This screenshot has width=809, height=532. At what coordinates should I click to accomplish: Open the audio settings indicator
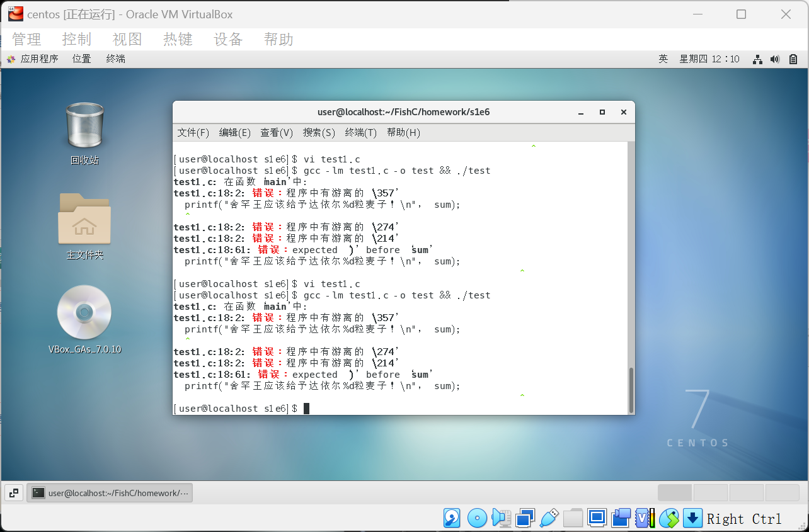tap(502, 518)
